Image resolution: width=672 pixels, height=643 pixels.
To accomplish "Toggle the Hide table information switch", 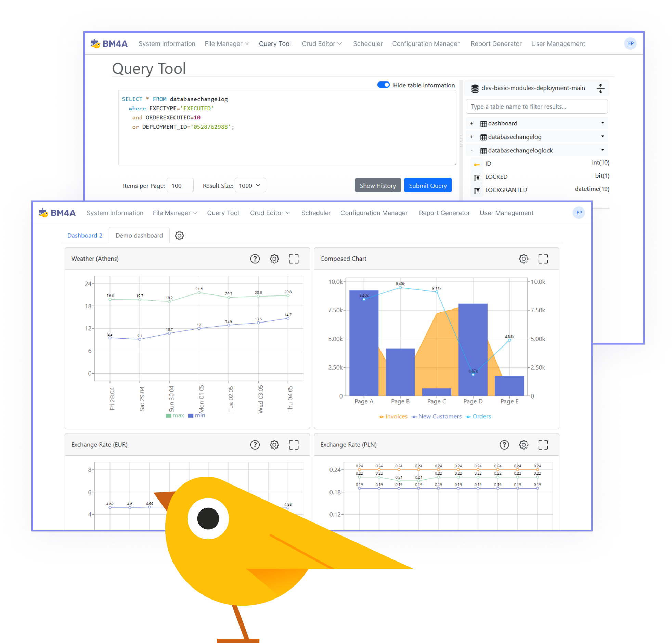I will pos(383,85).
